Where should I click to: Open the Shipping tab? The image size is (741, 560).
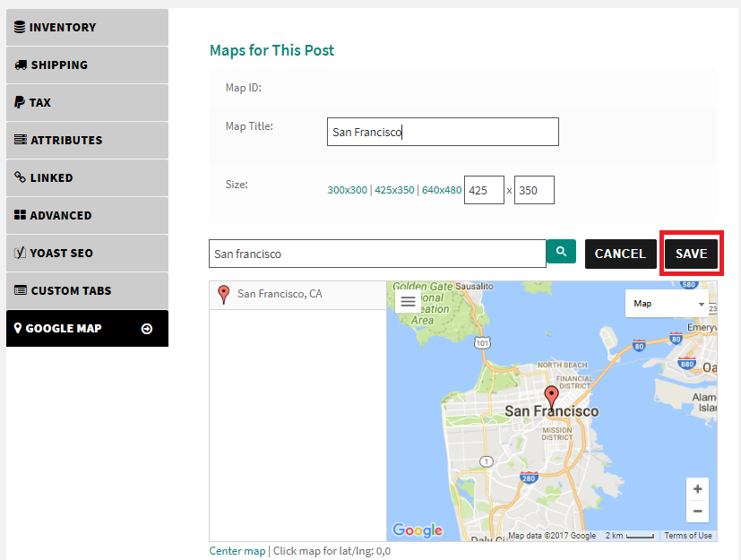click(x=87, y=65)
